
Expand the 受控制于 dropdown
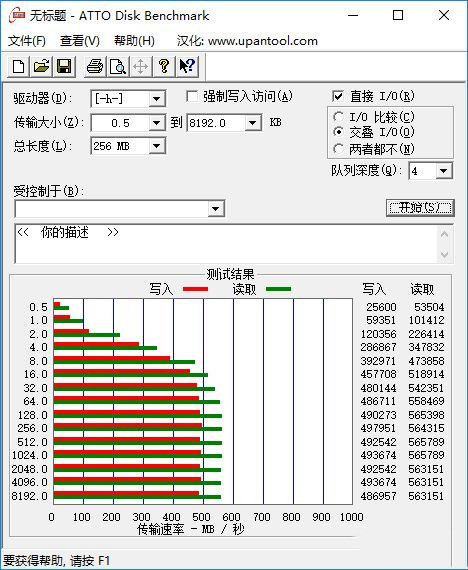[216, 209]
